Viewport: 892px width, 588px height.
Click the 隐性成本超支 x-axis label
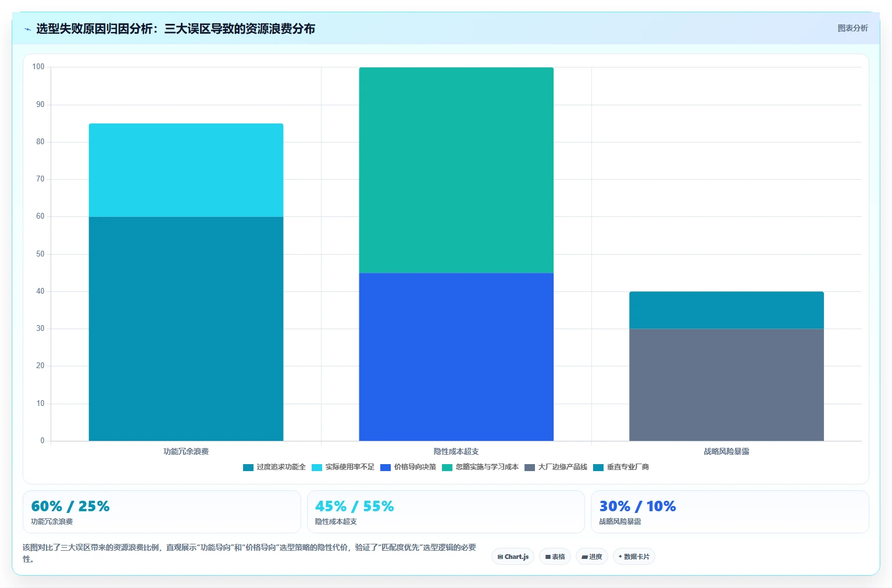456,451
